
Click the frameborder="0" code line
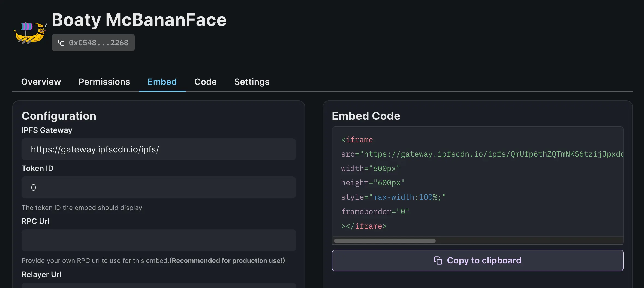(375, 211)
